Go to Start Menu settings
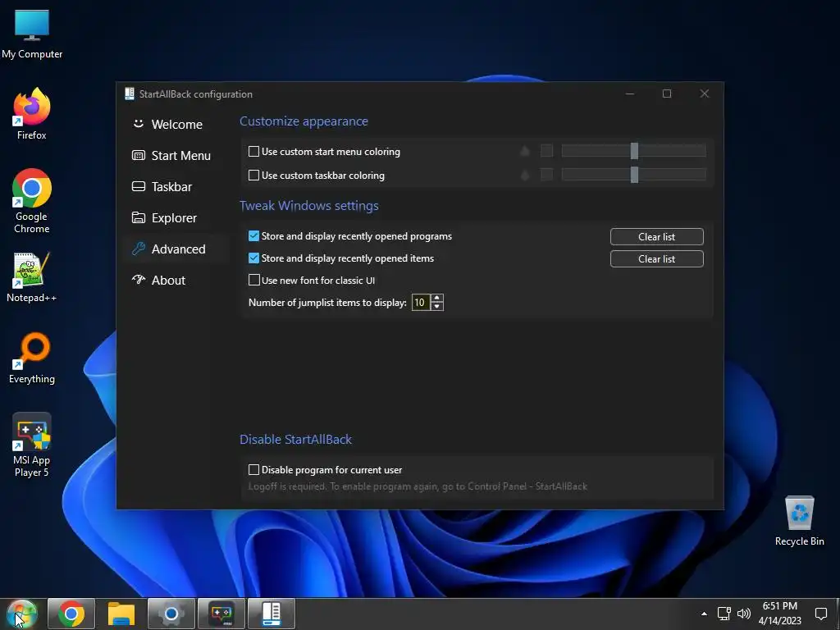Screen dimensions: 840x630 [x=171, y=155]
